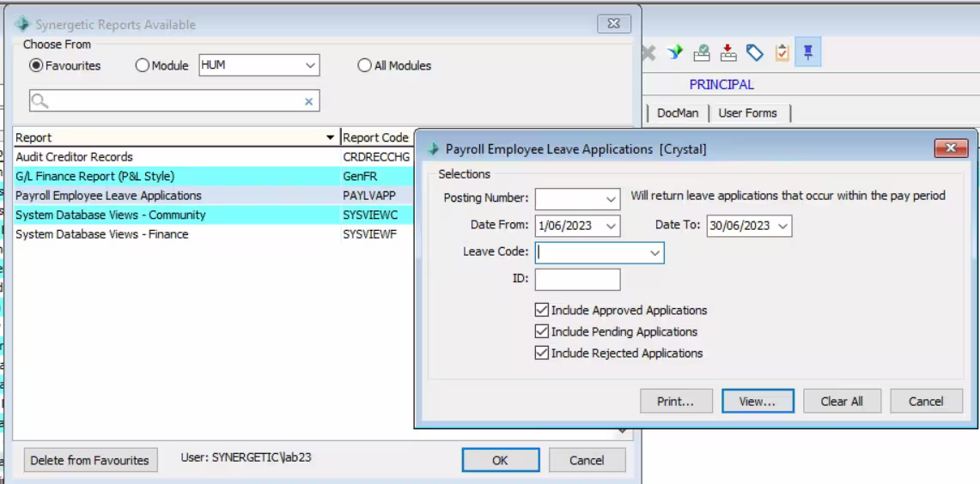Click the green-checkmark tray icon in the background toolbar
Screen dimensions: 980x484
point(701,52)
